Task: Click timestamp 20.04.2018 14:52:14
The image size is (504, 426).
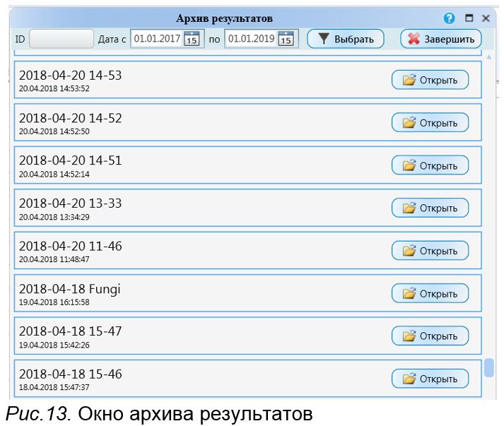Action: tap(54, 174)
